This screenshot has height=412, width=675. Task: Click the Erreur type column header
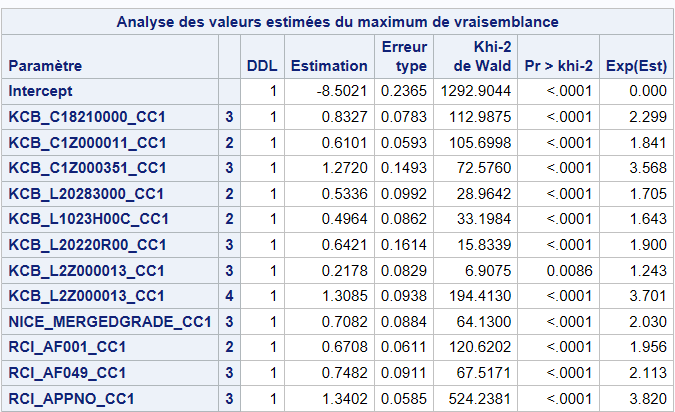(404, 56)
